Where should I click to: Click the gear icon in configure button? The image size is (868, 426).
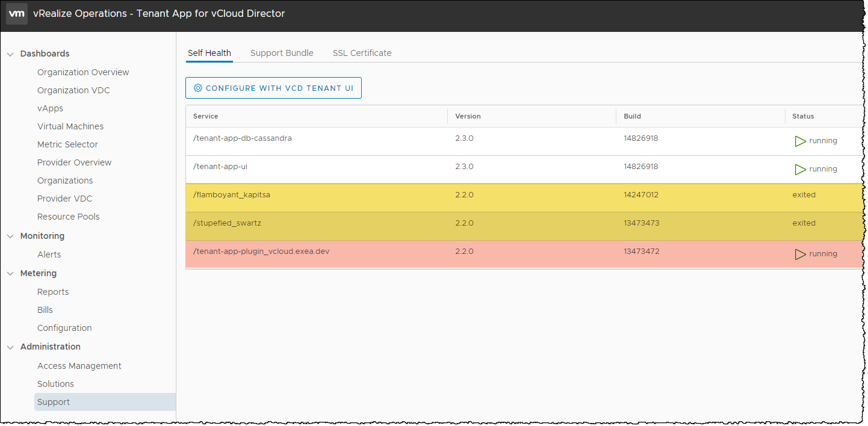point(197,88)
